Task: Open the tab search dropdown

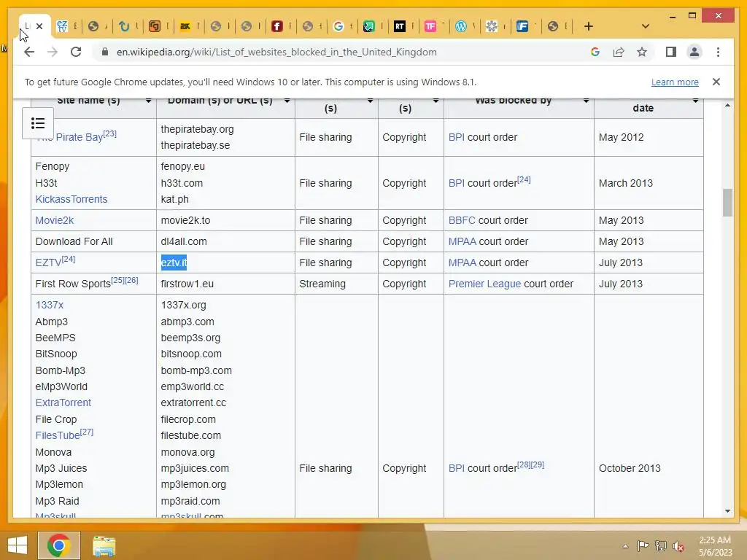Action: (x=646, y=26)
